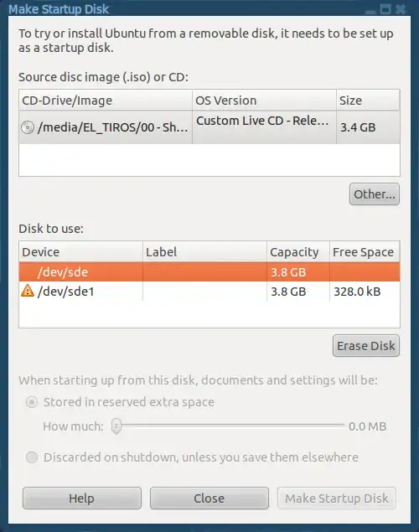
Task: Sort sources by OS Version column header
Action: (x=264, y=100)
